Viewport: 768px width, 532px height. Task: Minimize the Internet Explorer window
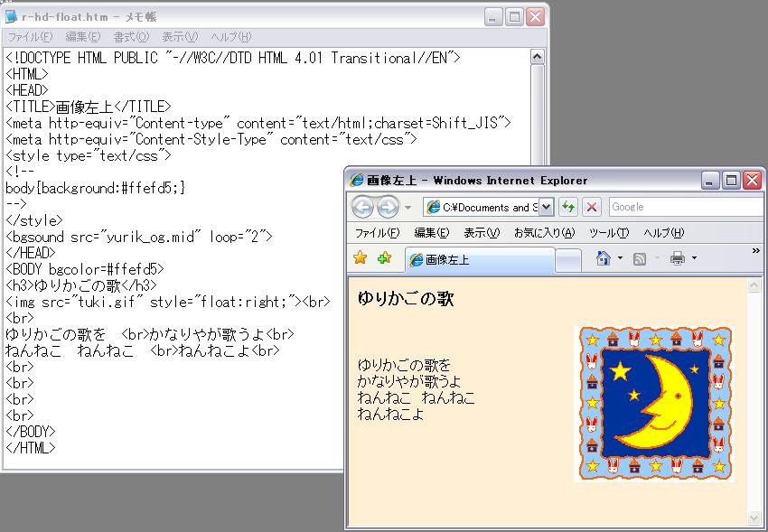pos(709,181)
